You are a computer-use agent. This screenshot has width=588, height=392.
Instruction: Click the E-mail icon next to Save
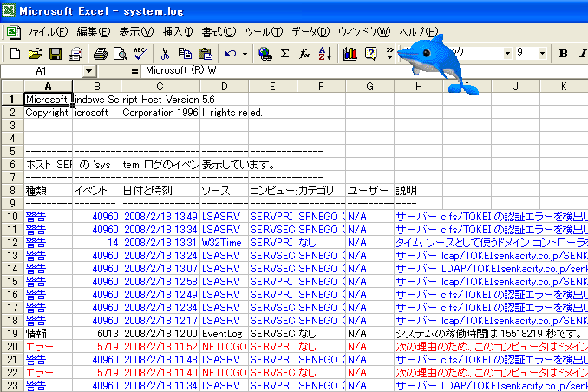(x=75, y=54)
